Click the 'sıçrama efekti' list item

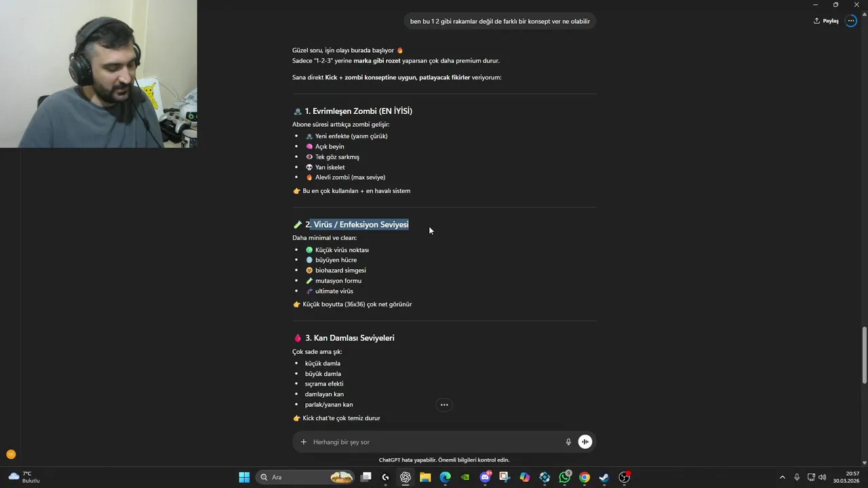[324, 384]
